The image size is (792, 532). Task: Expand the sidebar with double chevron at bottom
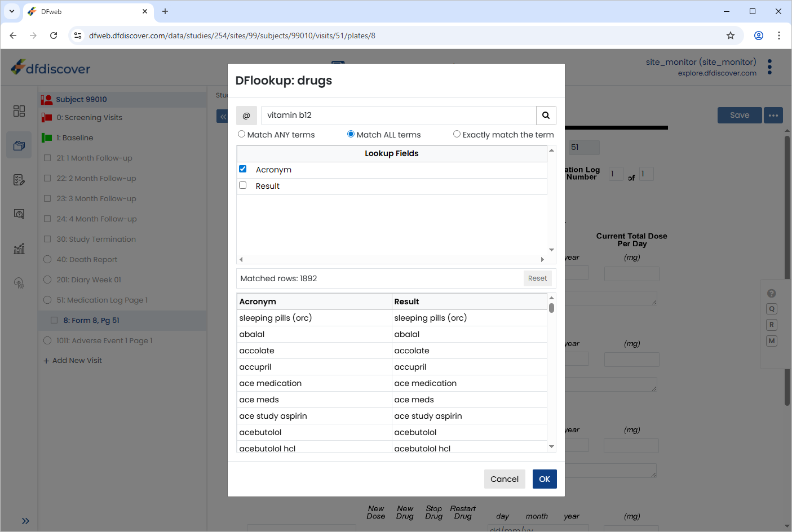pos(25,521)
